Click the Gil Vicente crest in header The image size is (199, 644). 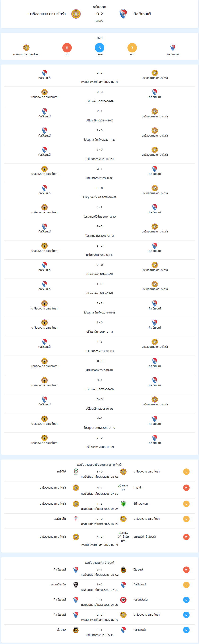123,14
